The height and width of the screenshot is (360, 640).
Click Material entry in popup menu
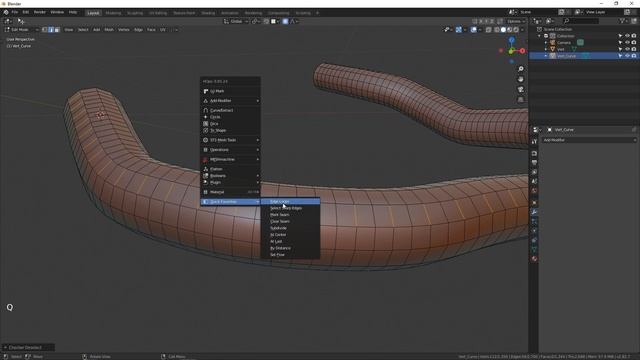[231, 192]
